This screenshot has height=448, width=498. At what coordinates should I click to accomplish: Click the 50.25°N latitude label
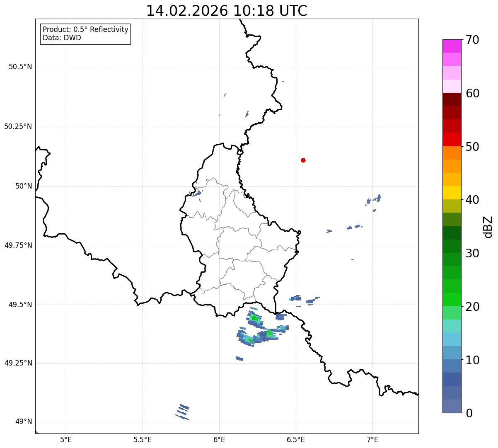[x=18, y=126]
